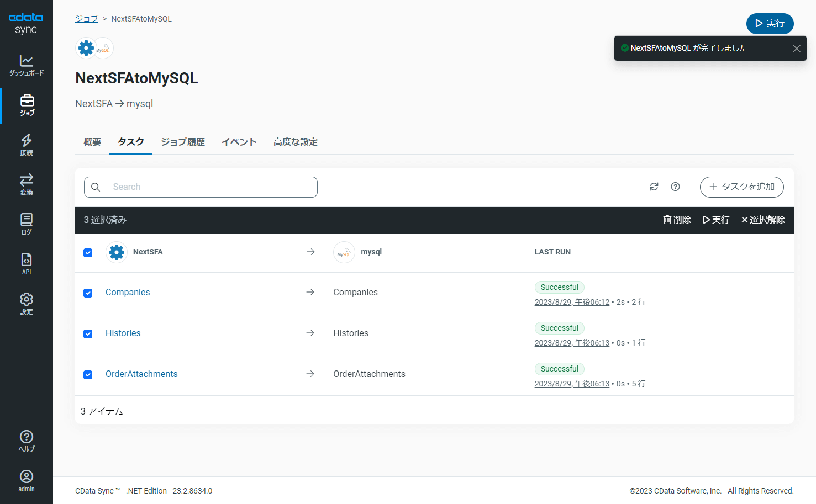Click the version text 23.2.8634.0 in footer
Screen dimensions: 816x504
pyautogui.click(x=192, y=491)
